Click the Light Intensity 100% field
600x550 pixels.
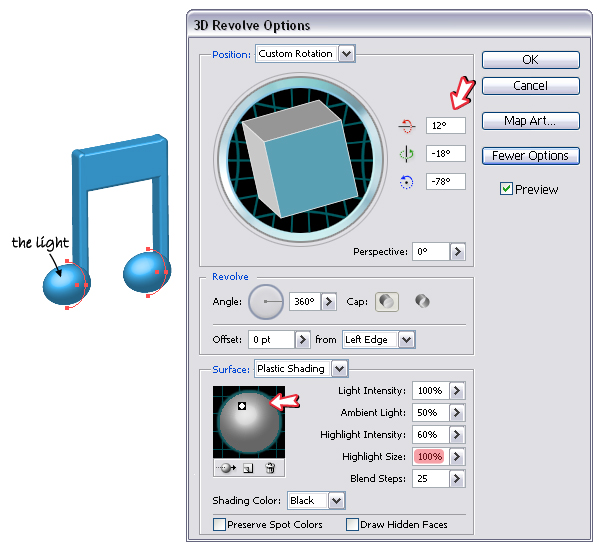click(x=430, y=391)
